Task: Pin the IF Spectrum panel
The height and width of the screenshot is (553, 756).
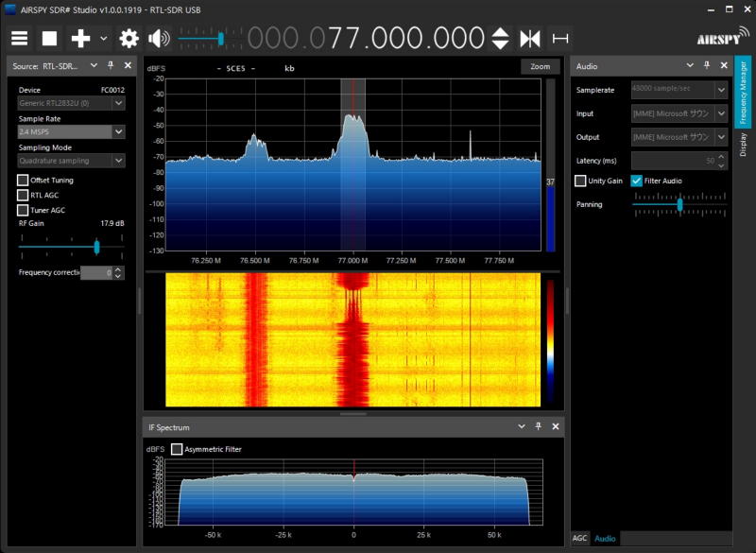Action: [x=538, y=426]
